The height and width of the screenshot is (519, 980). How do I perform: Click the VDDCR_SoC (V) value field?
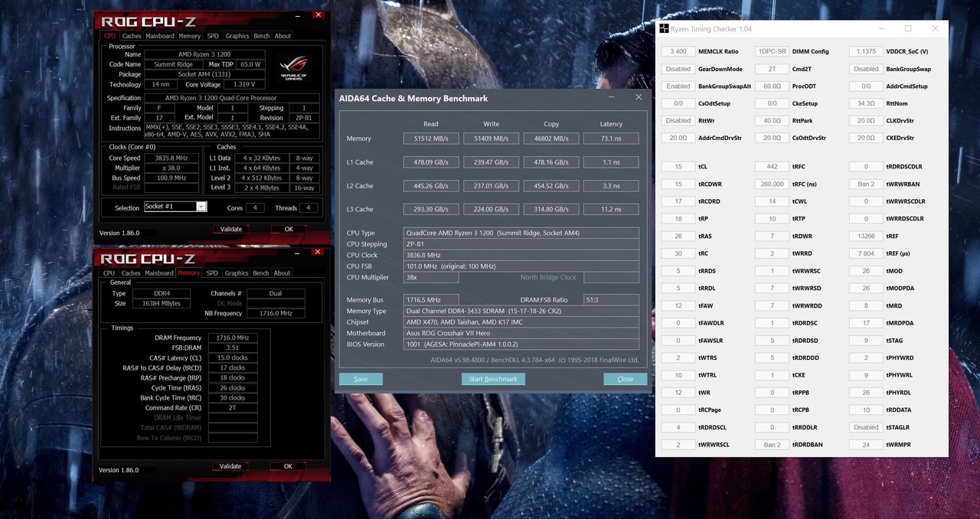point(866,51)
